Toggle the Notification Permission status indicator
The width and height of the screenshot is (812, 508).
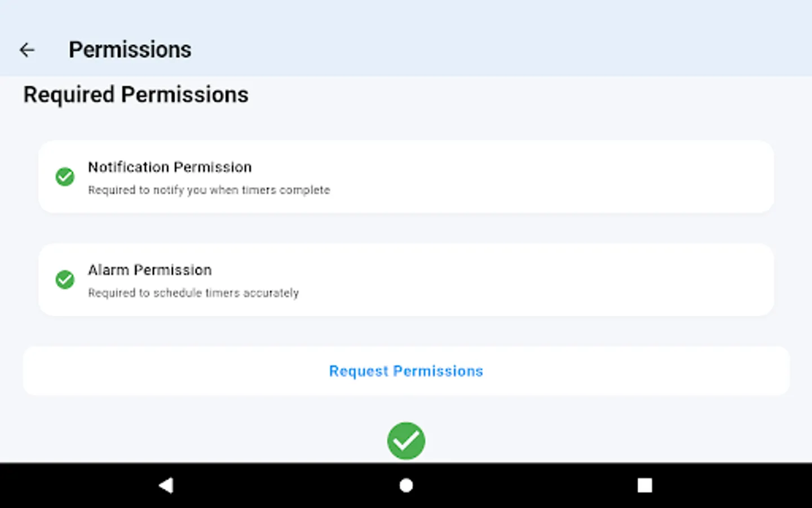(x=64, y=177)
